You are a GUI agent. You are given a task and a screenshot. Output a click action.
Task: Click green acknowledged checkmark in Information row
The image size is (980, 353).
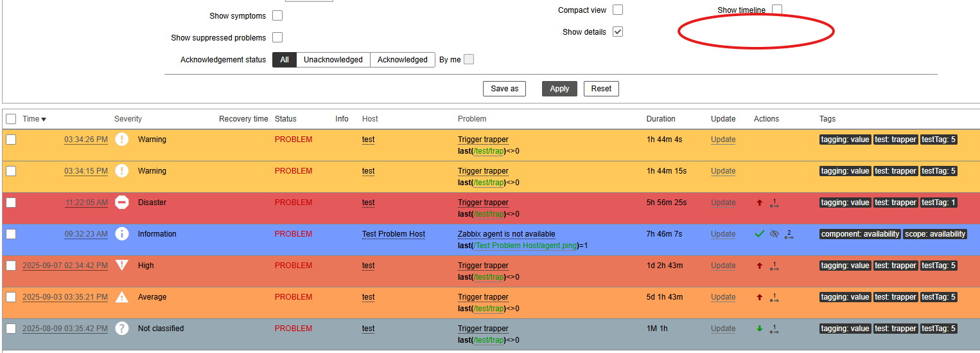(x=760, y=234)
